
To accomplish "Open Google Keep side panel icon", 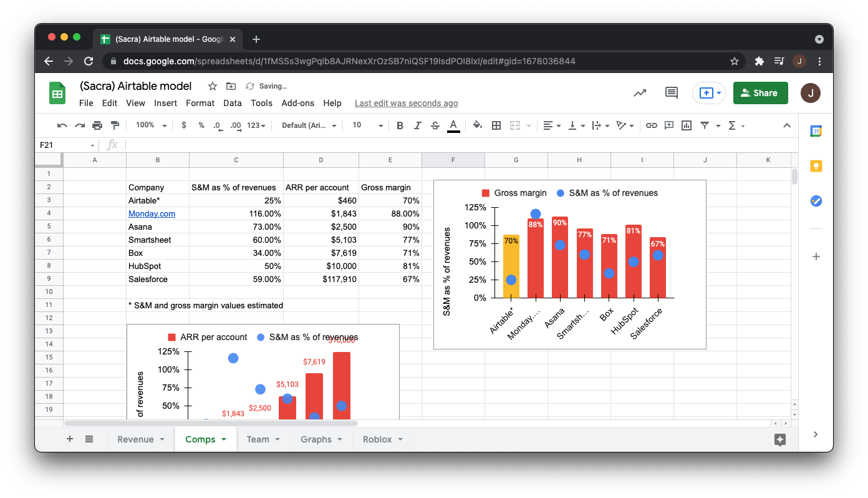I will (816, 166).
